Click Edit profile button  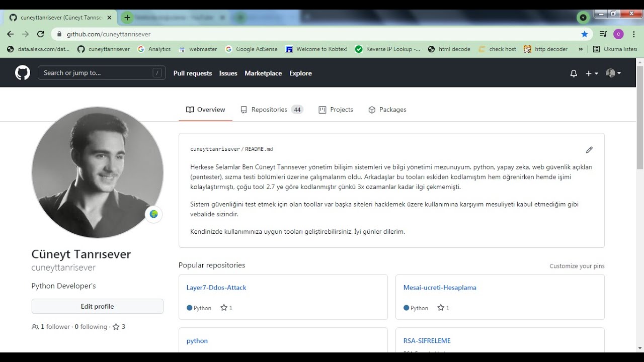tap(97, 306)
